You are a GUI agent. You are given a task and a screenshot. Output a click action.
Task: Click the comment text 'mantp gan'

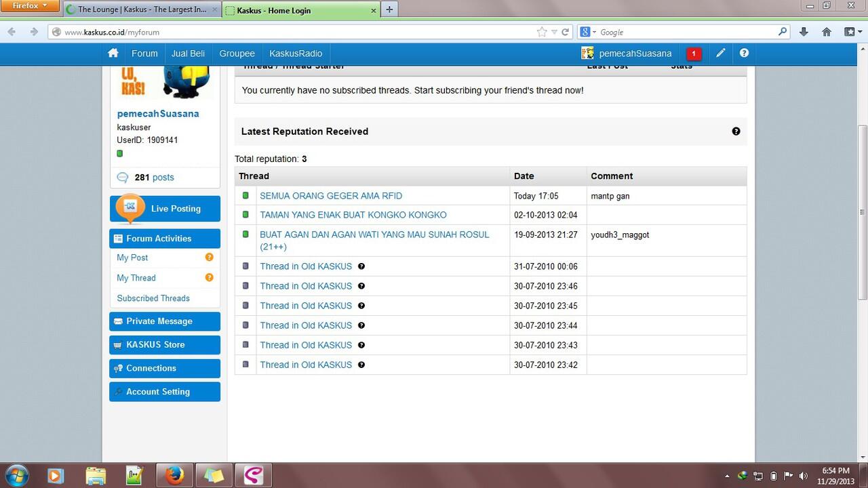tap(610, 196)
